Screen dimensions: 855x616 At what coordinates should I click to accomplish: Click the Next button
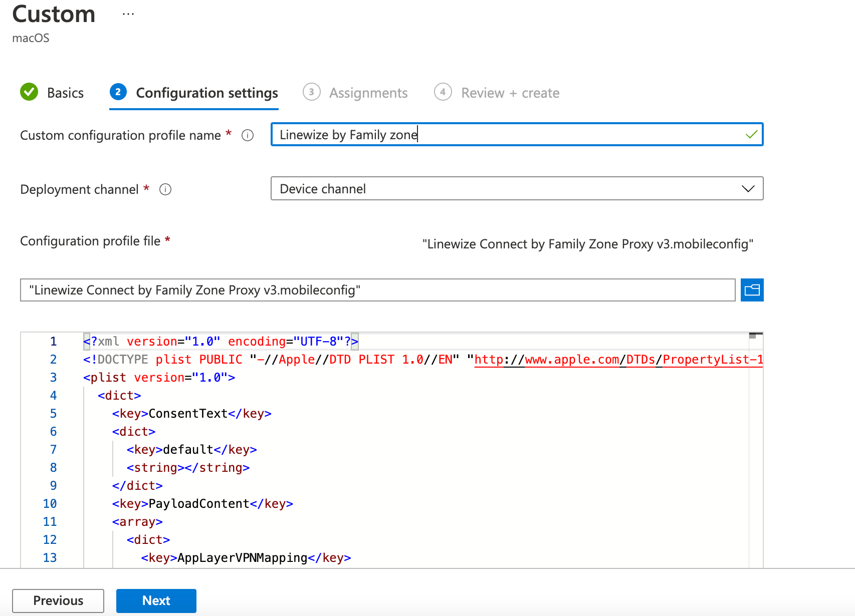pyautogui.click(x=156, y=600)
